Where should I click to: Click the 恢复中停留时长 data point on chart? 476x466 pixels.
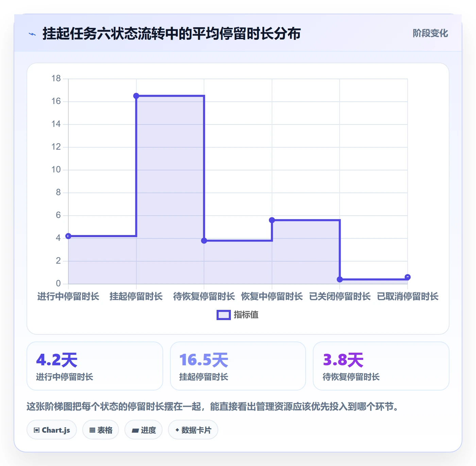coord(272,220)
